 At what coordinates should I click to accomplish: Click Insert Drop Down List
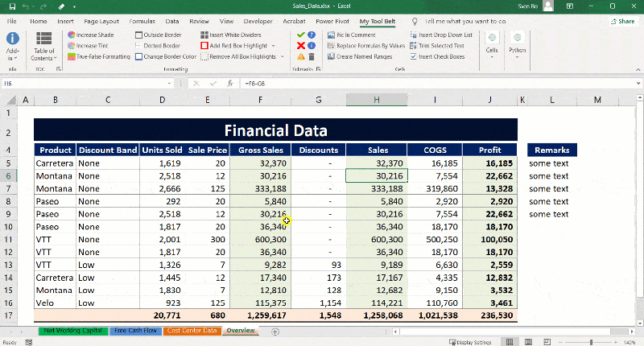point(441,35)
